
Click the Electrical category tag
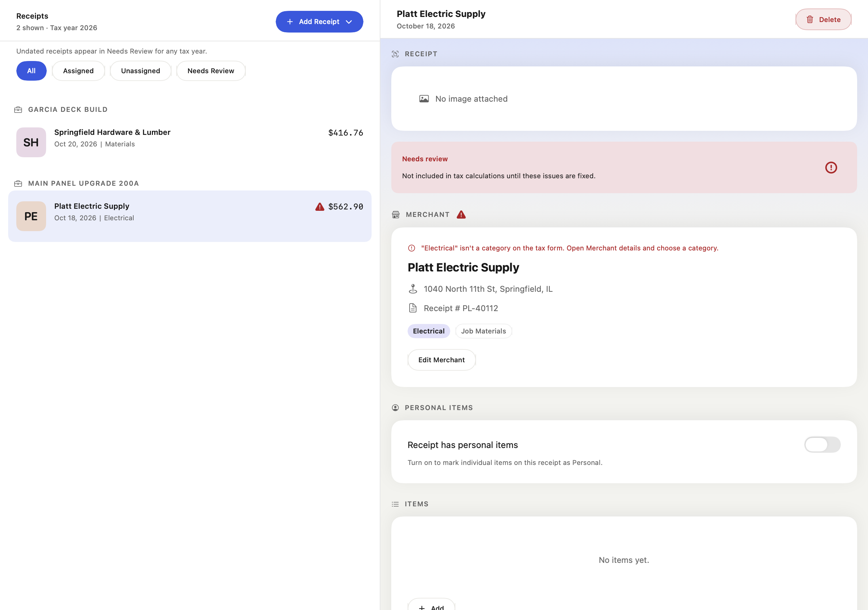point(429,331)
